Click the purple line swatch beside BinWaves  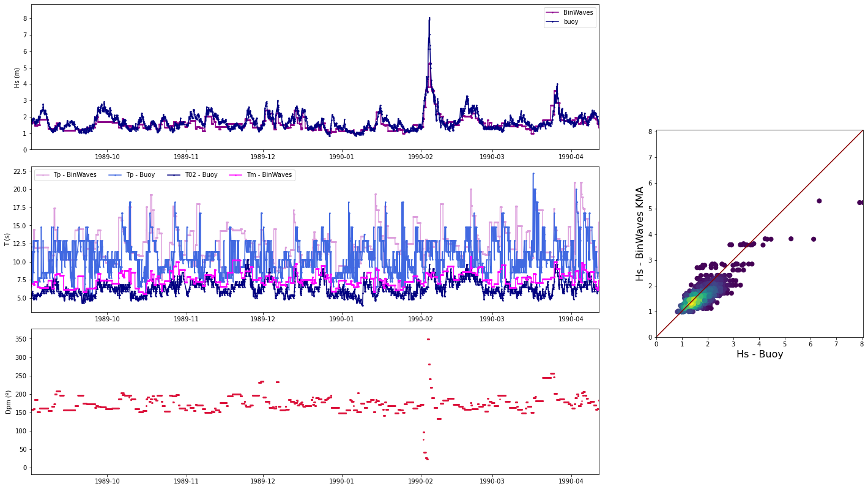553,12
